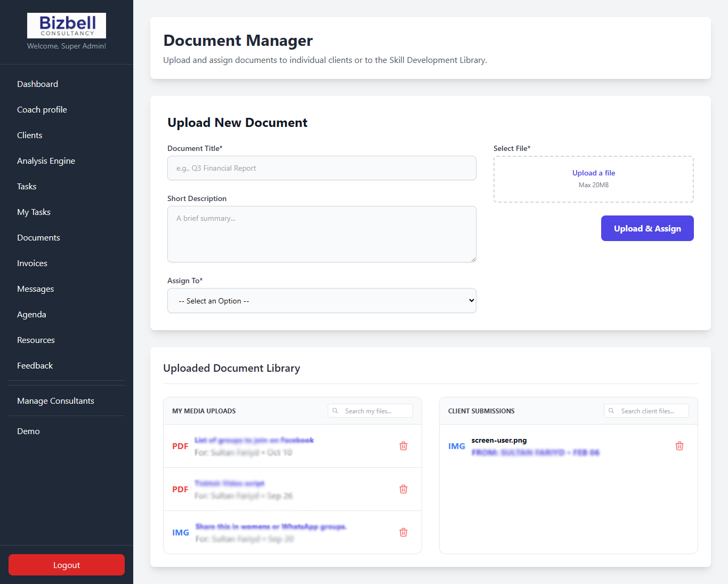Image resolution: width=728 pixels, height=584 pixels.
Task: Click the search magnifier in My Media Uploads
Action: pyautogui.click(x=335, y=411)
